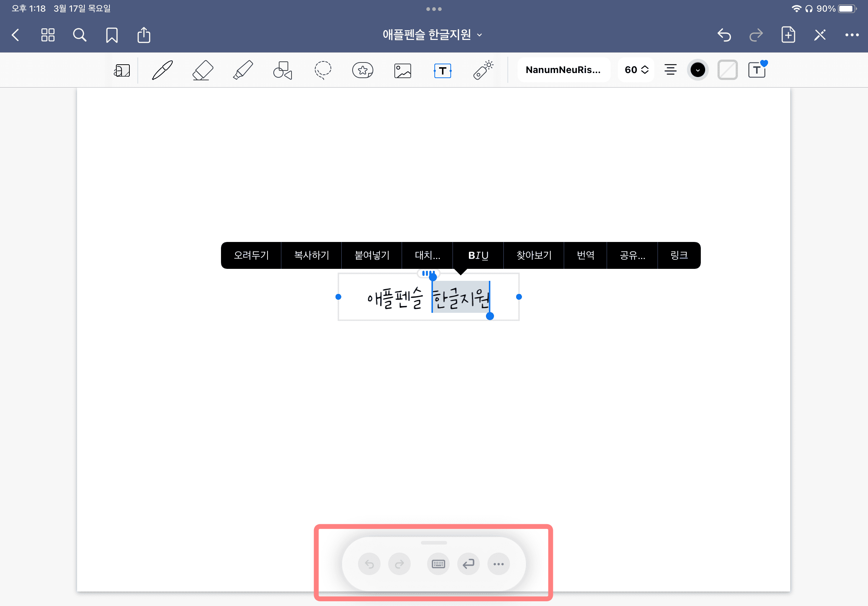Tap 번역 in the context menu
868x606 pixels.
585,255
